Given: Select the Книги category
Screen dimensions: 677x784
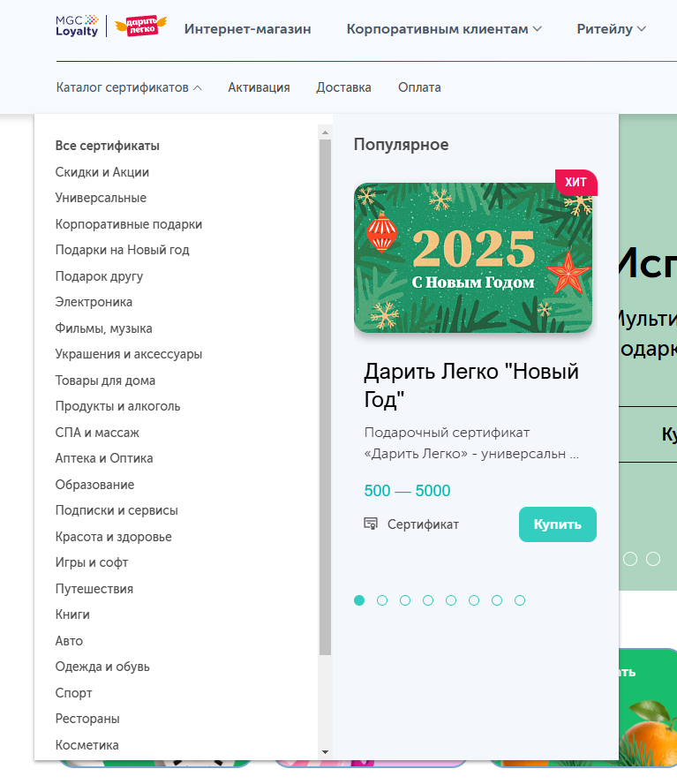Looking at the screenshot, I should [x=72, y=614].
